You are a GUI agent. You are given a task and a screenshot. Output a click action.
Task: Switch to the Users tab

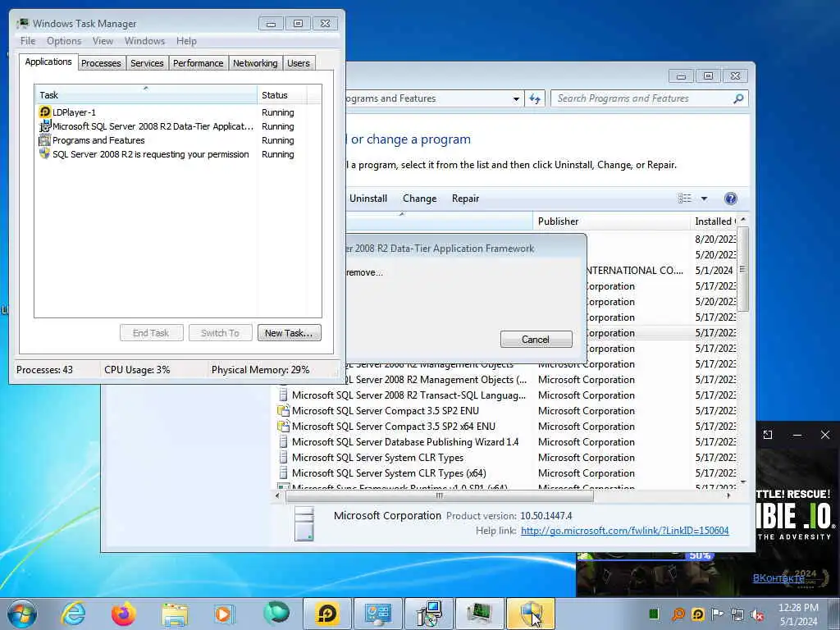point(299,63)
